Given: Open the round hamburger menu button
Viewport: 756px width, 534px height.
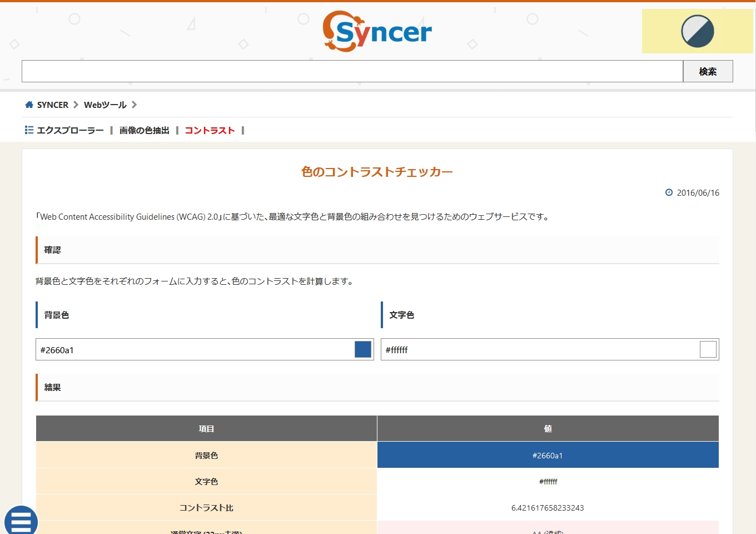Looking at the screenshot, I should [21, 521].
